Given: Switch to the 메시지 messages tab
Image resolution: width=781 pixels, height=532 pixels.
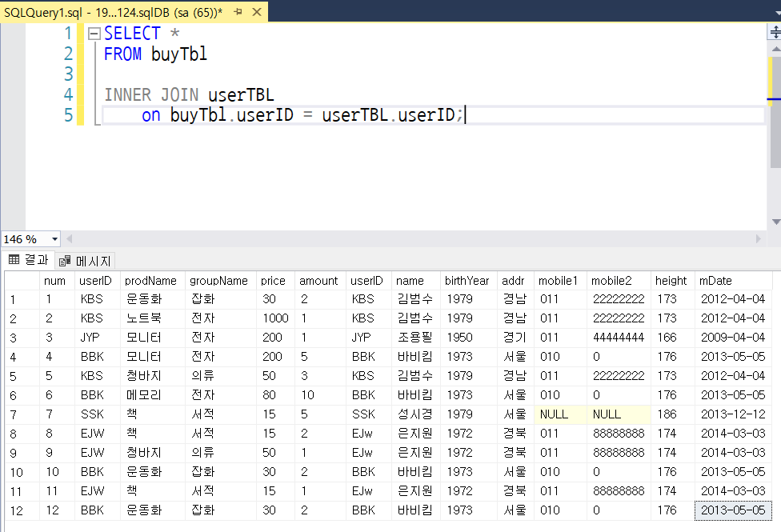Looking at the screenshot, I should point(85,261).
